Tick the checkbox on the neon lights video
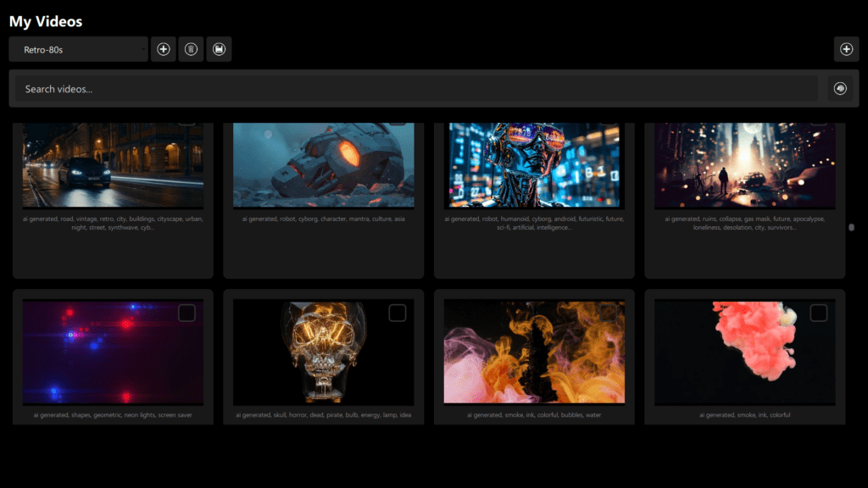 (x=186, y=313)
